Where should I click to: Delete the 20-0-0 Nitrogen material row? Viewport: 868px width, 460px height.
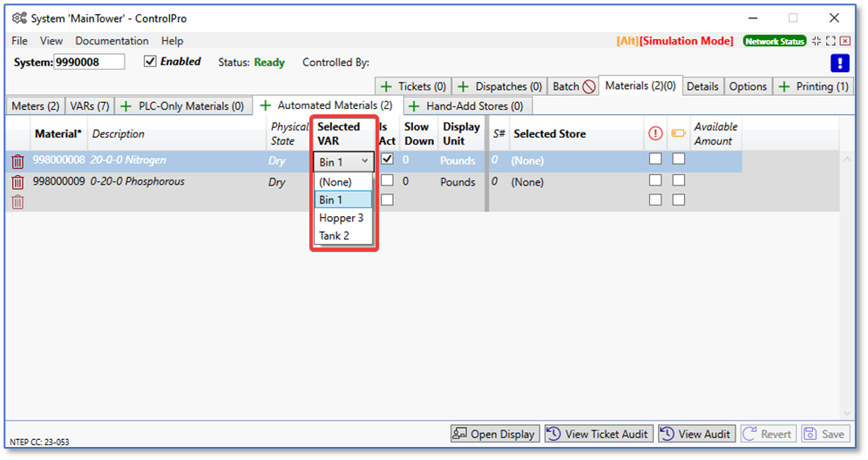(17, 161)
